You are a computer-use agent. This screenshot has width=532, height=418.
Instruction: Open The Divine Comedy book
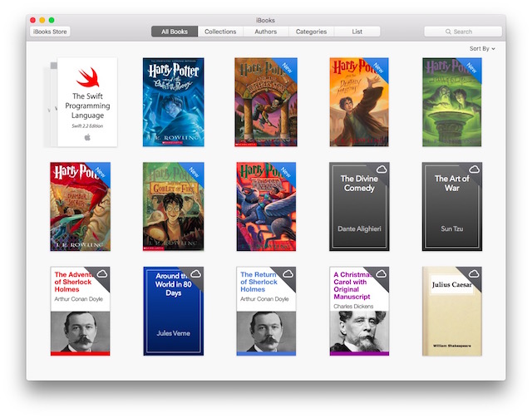tap(359, 207)
